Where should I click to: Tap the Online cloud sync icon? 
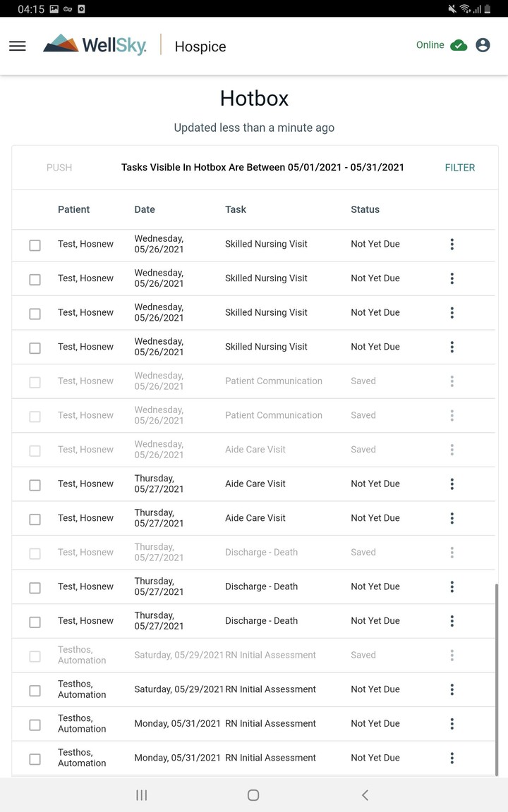click(x=459, y=46)
